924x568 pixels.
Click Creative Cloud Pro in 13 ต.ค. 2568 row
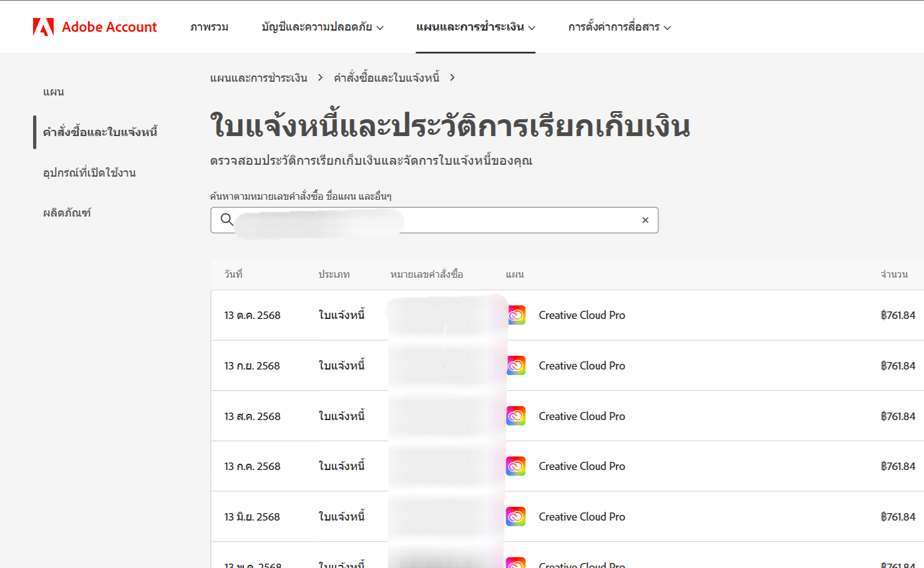tap(582, 315)
